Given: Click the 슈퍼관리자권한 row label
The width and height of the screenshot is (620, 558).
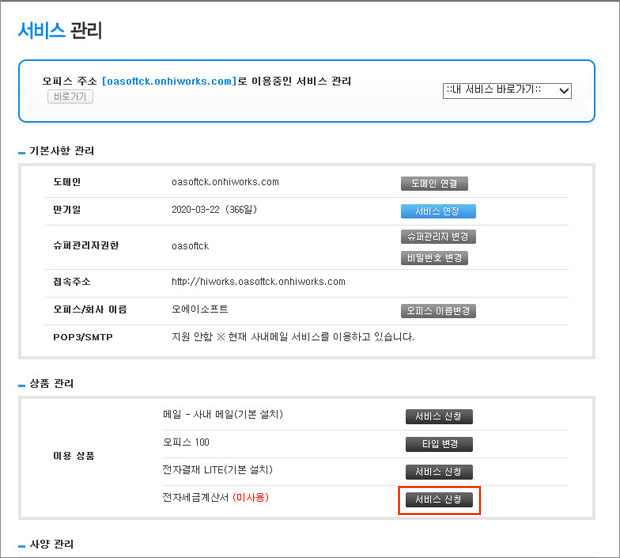Looking at the screenshot, I should pos(86,246).
